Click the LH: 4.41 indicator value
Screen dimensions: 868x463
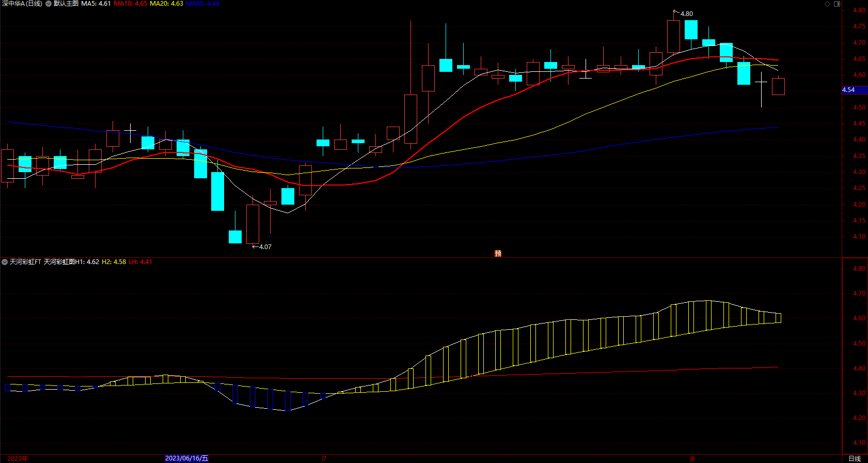pyautogui.click(x=140, y=262)
